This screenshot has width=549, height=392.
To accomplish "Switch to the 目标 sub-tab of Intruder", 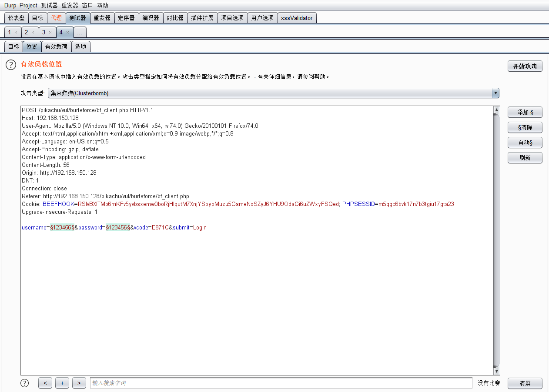I will [x=13, y=47].
